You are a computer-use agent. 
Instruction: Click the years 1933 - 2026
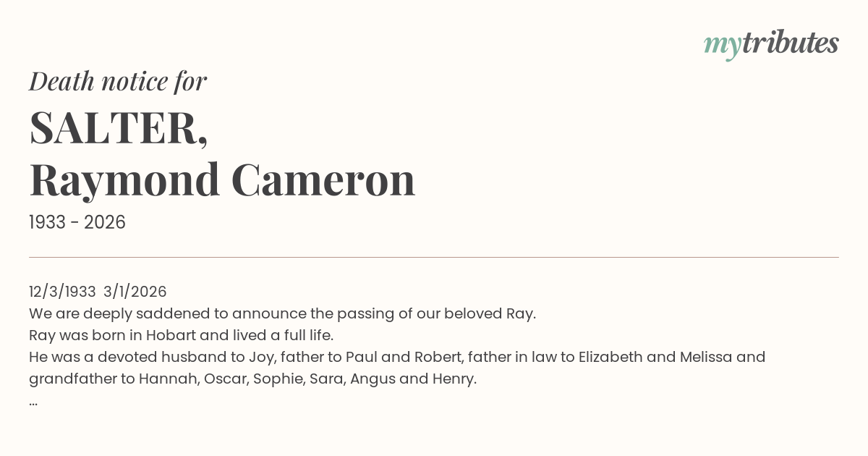(x=77, y=223)
